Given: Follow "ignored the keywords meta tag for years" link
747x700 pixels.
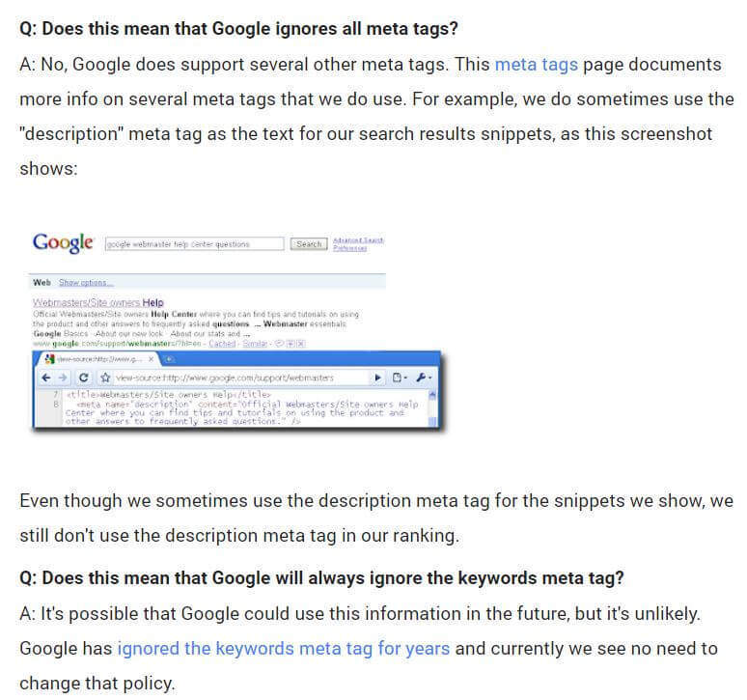Looking at the screenshot, I should (x=284, y=648).
